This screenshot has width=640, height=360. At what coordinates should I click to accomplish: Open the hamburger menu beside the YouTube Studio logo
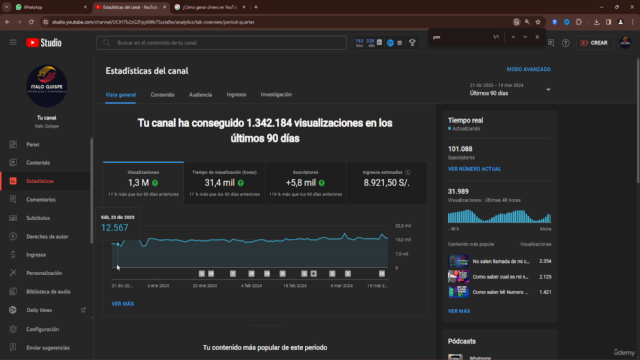(13, 42)
